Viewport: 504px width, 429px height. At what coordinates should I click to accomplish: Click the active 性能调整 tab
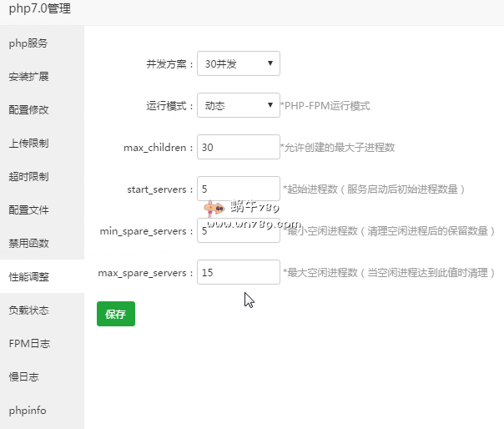[28, 277]
